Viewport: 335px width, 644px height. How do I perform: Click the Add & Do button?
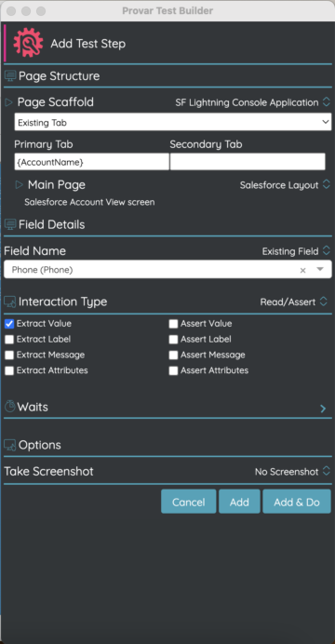297,502
